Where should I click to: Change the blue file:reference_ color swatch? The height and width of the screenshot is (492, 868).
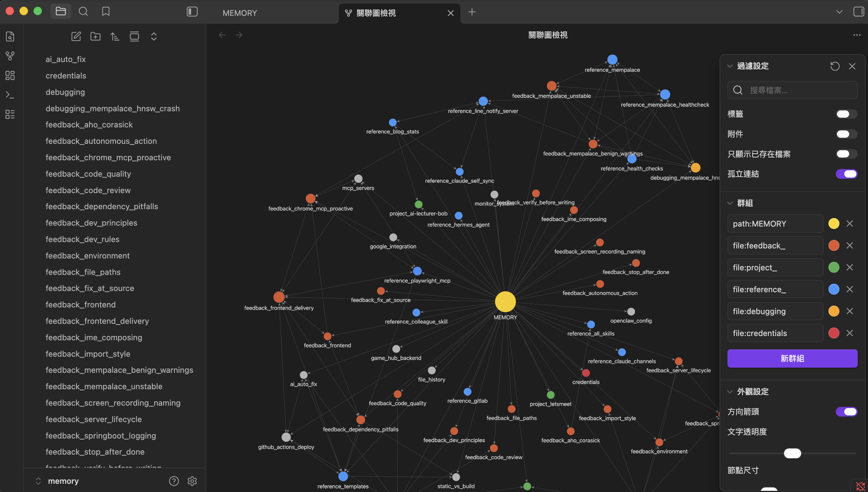(x=834, y=289)
